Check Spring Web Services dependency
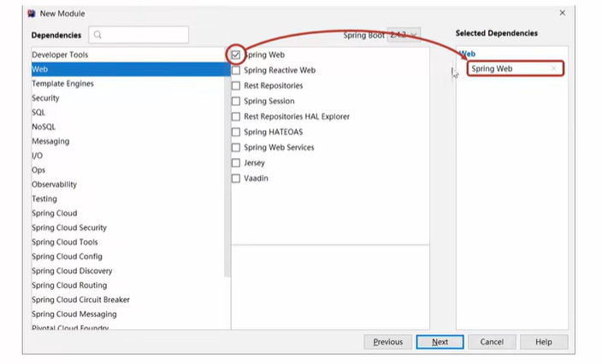Screen dimensions: 602x364 click(236, 147)
